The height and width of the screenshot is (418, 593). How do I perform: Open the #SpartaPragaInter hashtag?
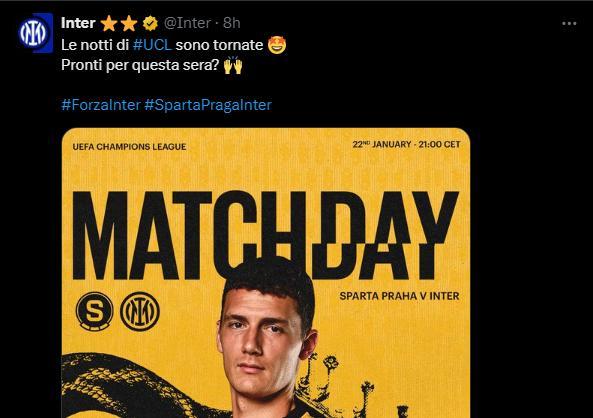coord(208,105)
